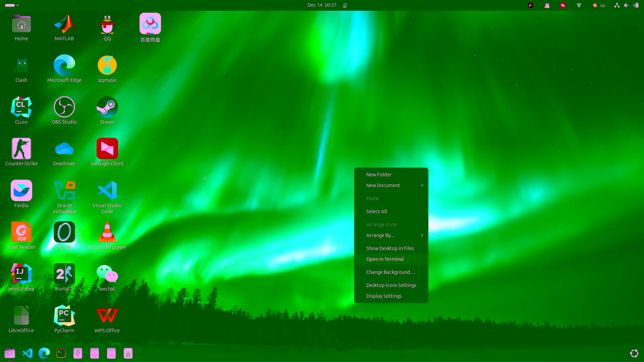644x362 pixels.
Task: Choose Open in Terminal menu entry
Action: 385,259
